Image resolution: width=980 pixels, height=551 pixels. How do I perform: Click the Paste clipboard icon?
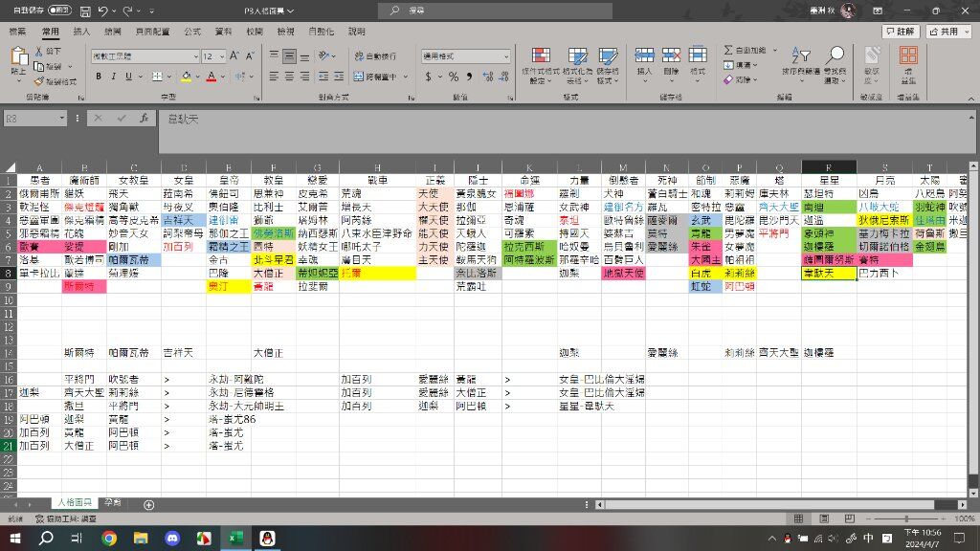[x=19, y=56]
